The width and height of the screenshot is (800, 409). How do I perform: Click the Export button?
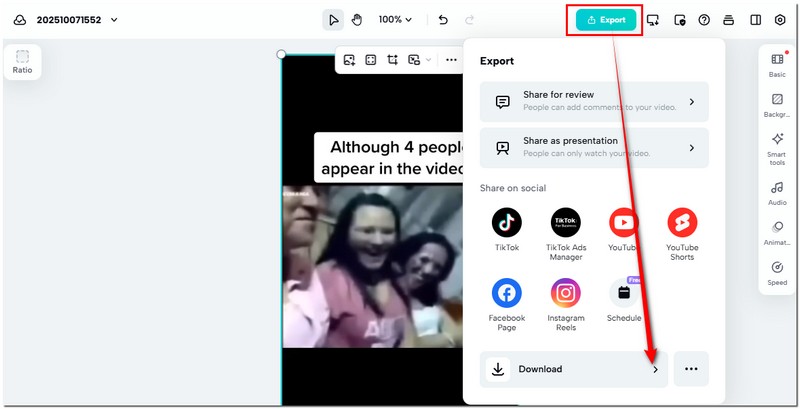pos(606,20)
